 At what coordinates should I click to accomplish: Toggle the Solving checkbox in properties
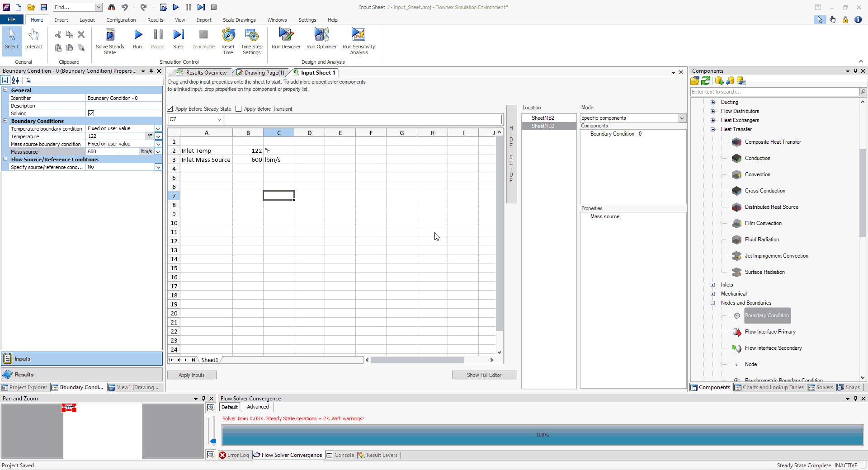point(91,113)
